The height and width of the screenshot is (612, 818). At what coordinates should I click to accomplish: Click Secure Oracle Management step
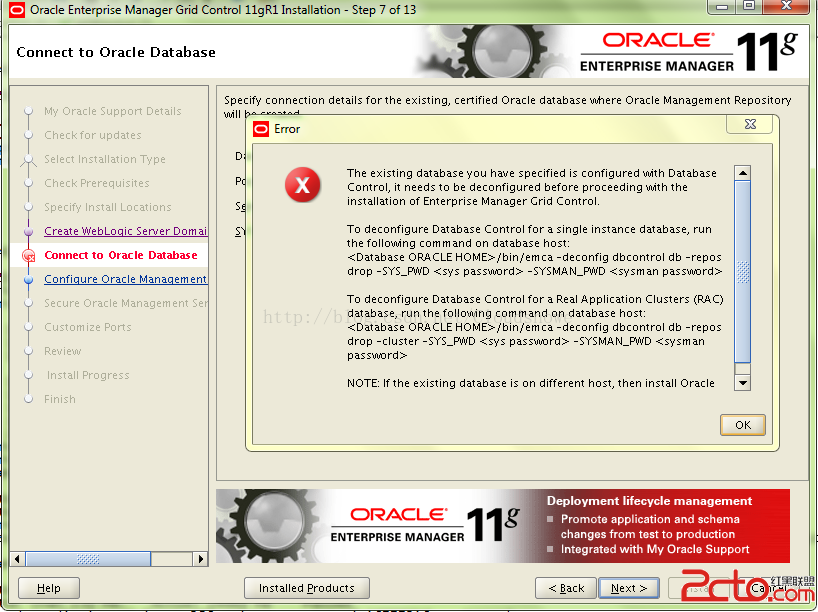click(x=125, y=303)
